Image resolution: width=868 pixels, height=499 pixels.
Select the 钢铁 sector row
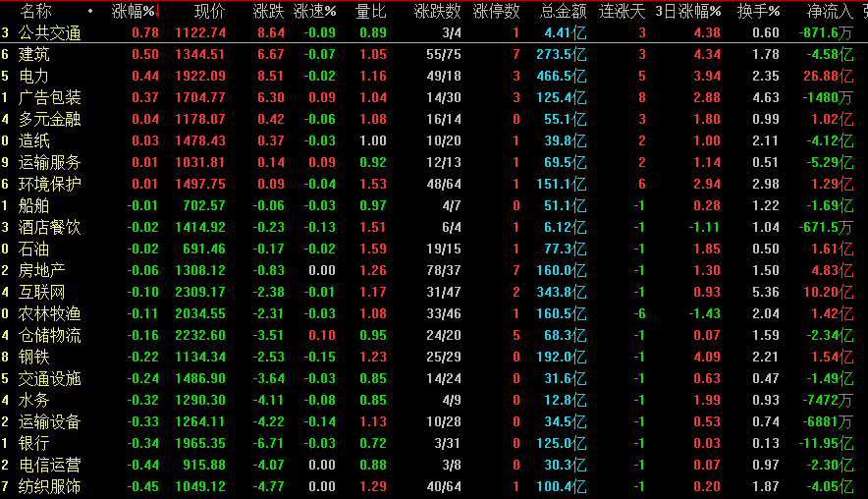coord(434,357)
